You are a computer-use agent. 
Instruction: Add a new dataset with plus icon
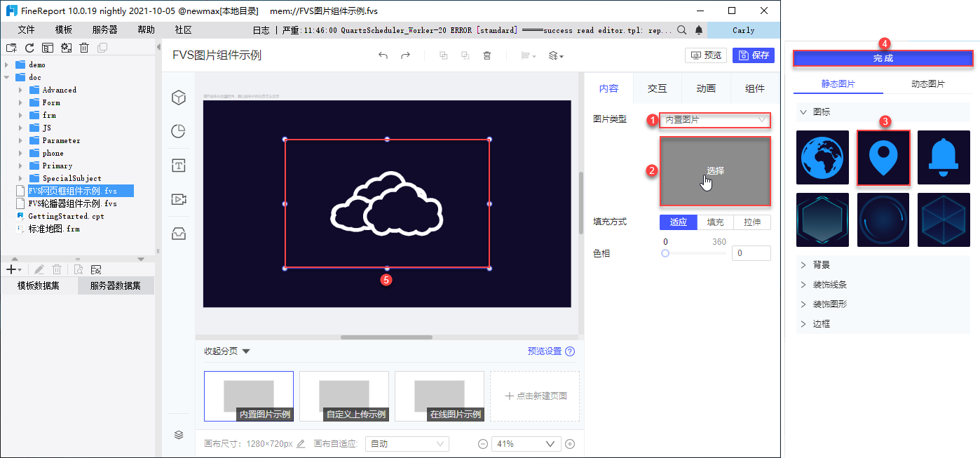[13, 269]
